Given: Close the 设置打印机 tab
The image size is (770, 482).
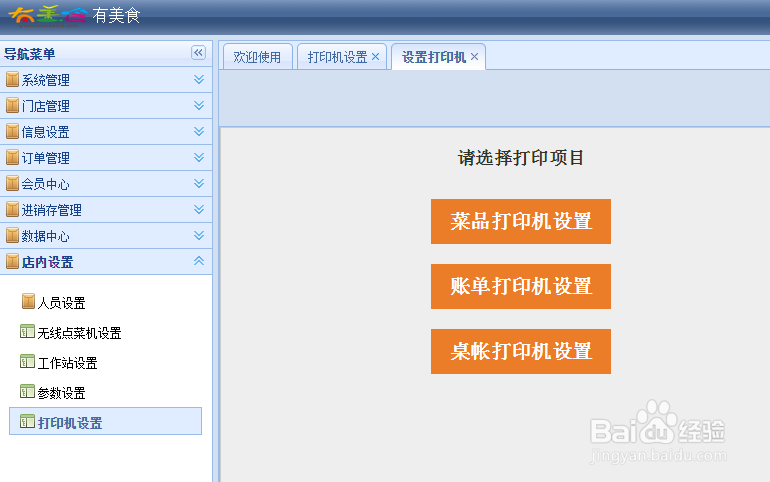Looking at the screenshot, I should (474, 56).
